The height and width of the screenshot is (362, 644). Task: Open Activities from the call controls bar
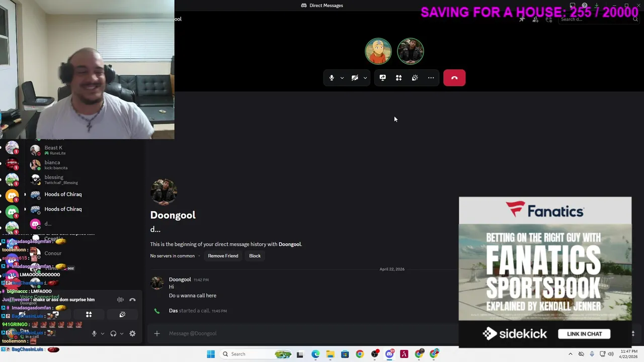click(x=398, y=78)
